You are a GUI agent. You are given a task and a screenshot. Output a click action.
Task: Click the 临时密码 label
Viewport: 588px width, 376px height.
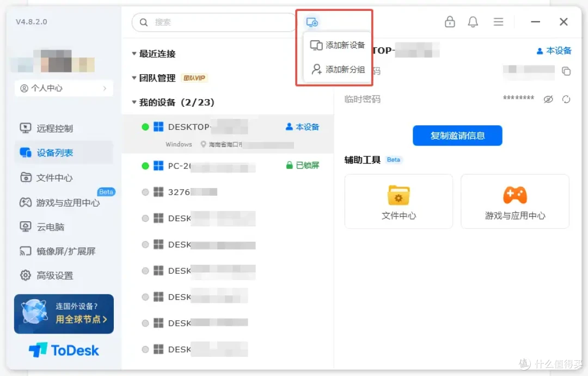(362, 99)
